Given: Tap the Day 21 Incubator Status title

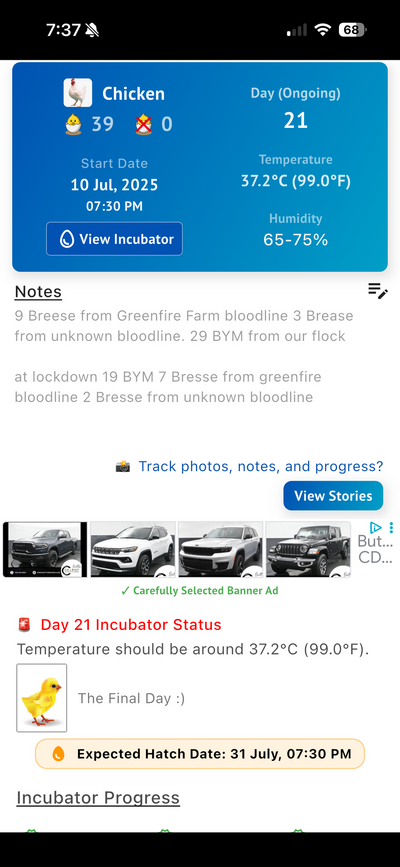Looking at the screenshot, I should pos(131,625).
